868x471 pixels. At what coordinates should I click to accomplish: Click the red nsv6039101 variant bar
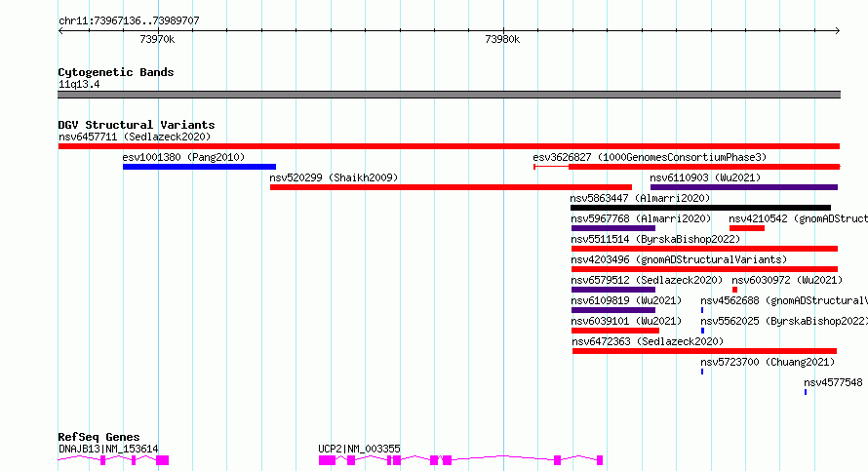pyautogui.click(x=615, y=331)
